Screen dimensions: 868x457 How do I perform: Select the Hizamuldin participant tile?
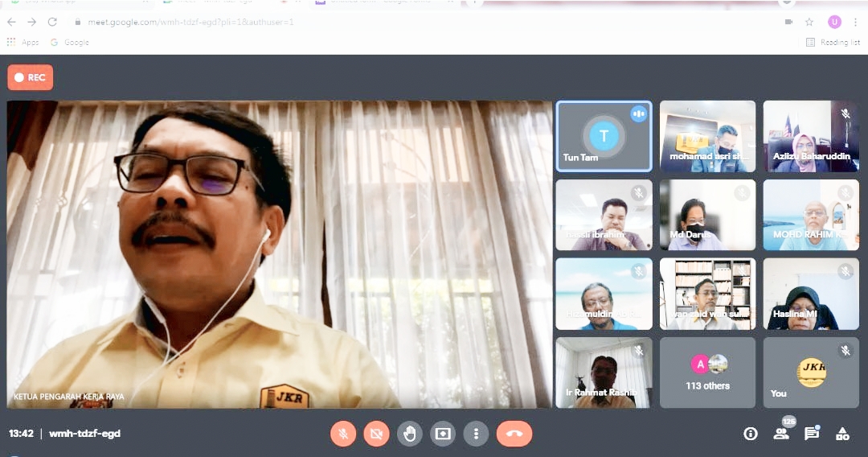tap(604, 294)
